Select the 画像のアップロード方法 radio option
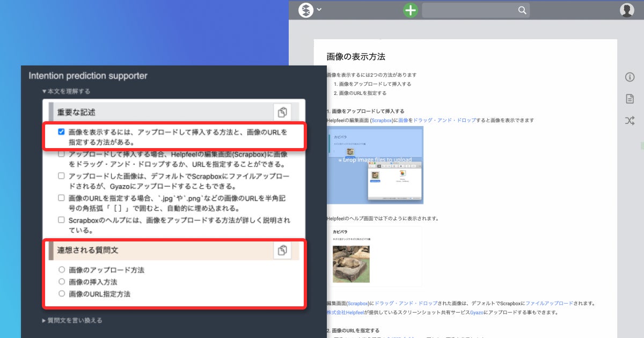 pos(62,270)
